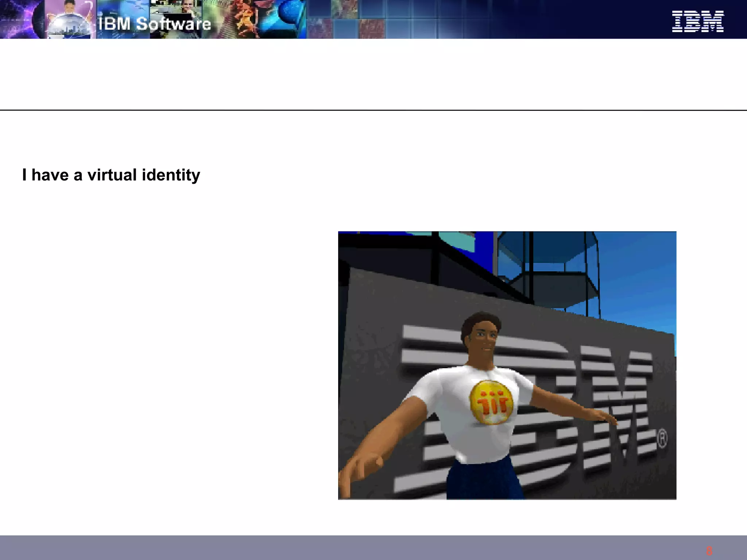Click the horizontal divider line under the title area
This screenshot has width=747, height=560.
tap(373, 110)
